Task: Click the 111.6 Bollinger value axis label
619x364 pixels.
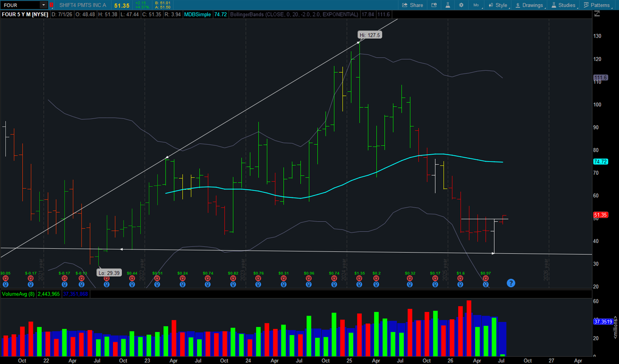Action: click(x=601, y=78)
